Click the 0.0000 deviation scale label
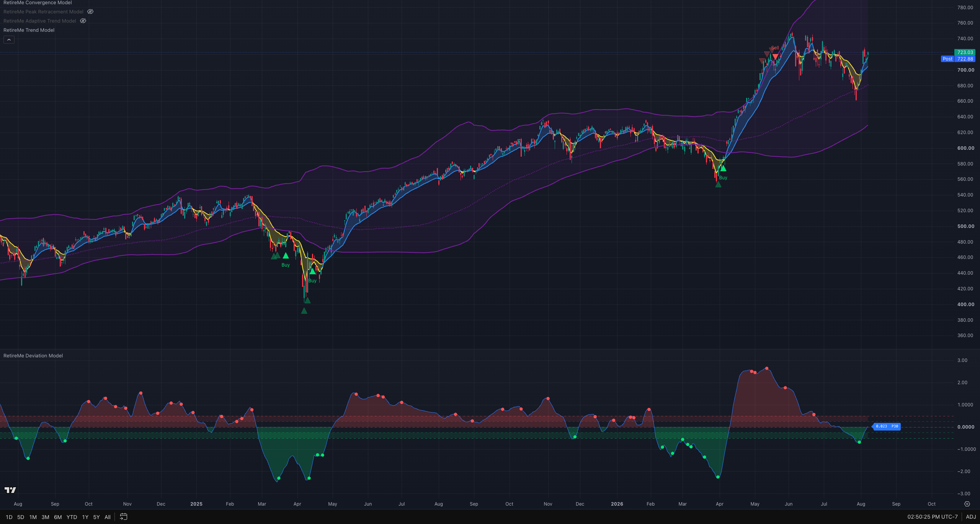980x524 pixels. click(966, 427)
